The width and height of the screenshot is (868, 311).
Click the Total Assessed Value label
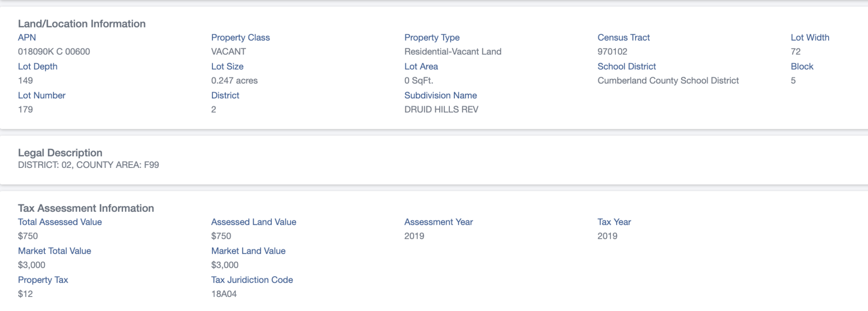pos(60,222)
